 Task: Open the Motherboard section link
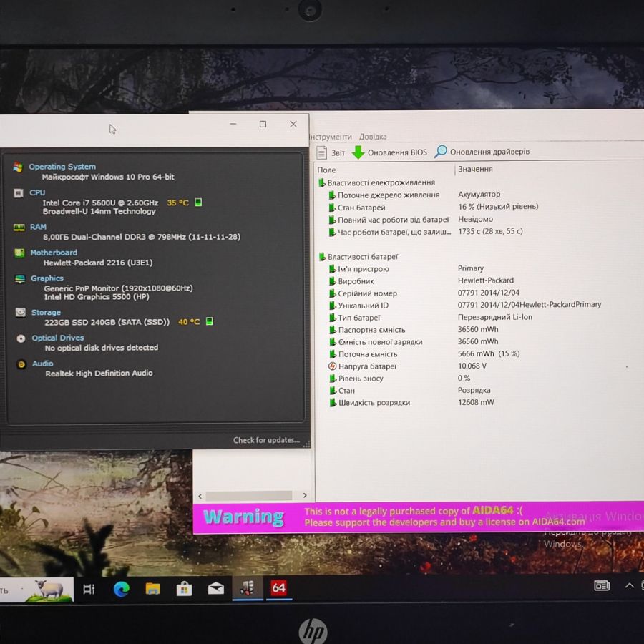tap(54, 253)
